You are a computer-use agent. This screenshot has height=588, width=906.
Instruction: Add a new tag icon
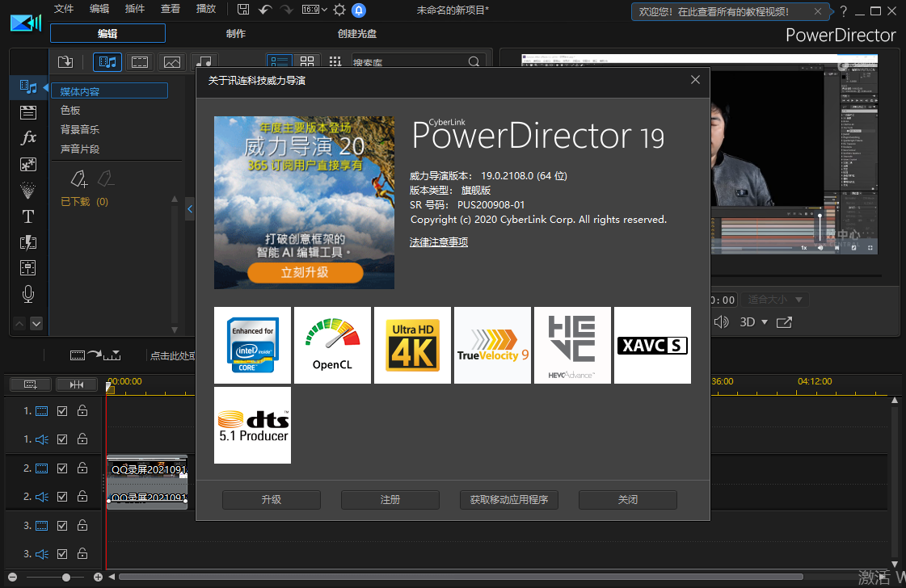point(79,179)
